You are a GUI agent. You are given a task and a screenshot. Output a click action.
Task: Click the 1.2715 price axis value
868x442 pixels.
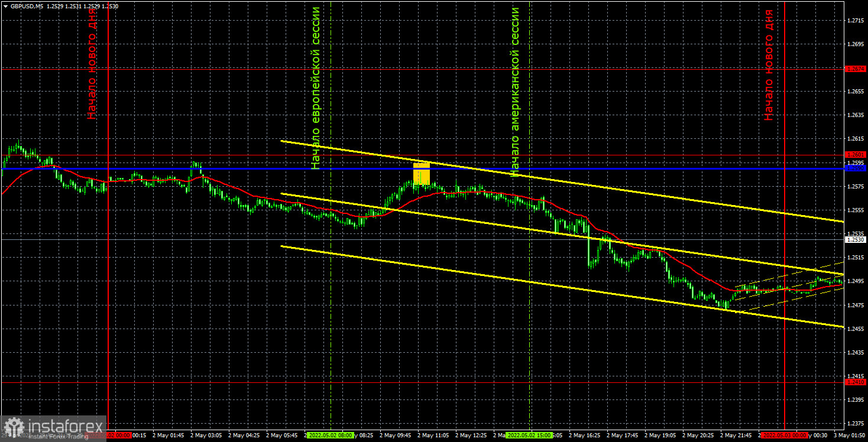coord(856,21)
